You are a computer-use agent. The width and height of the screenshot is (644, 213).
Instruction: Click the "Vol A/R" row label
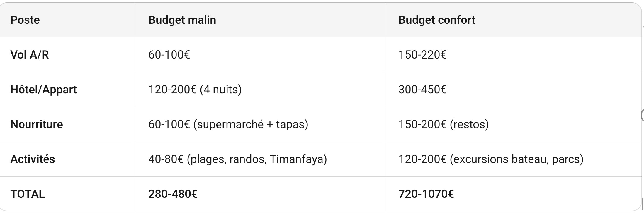30,55
